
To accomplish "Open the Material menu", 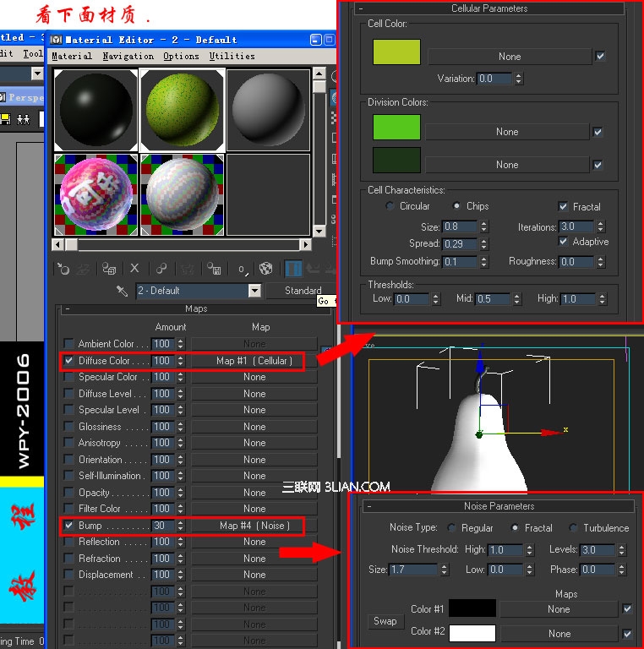I will pyautogui.click(x=72, y=56).
